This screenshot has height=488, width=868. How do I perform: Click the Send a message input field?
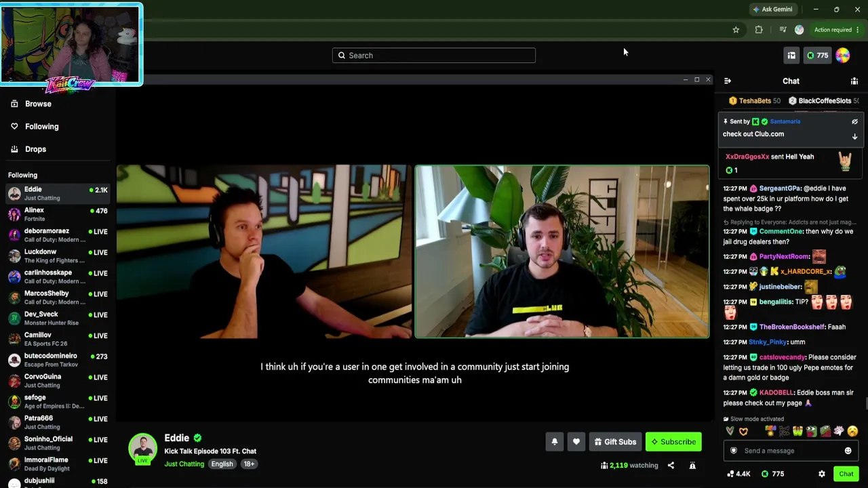click(791, 451)
